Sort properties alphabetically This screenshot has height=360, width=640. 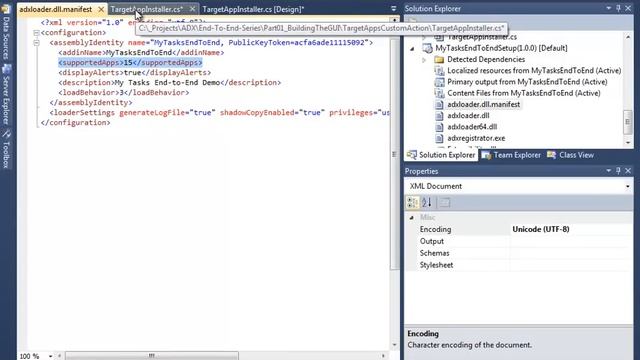point(427,202)
